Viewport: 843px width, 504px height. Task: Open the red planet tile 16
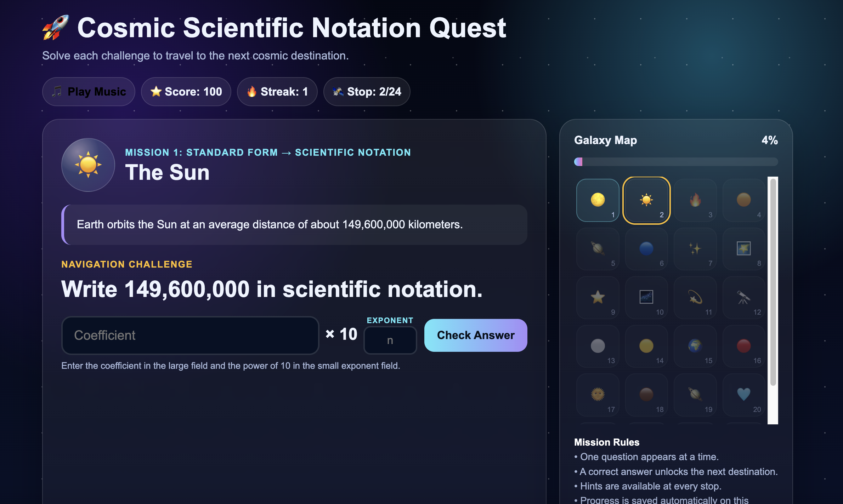[743, 346]
